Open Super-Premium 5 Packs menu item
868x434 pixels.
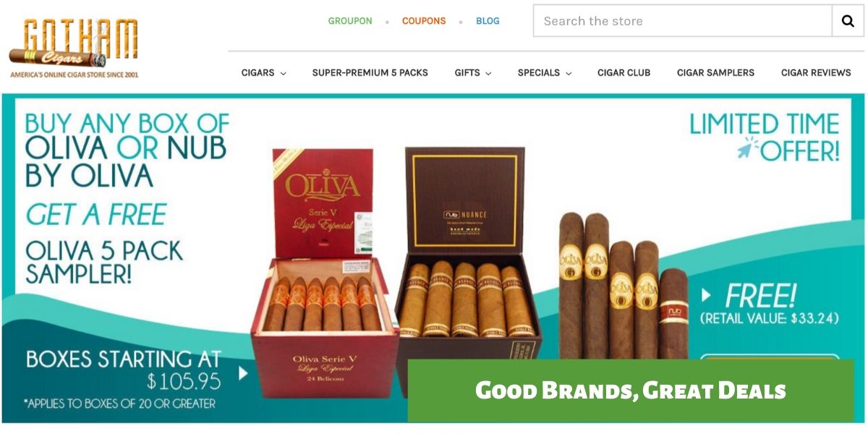(x=370, y=72)
